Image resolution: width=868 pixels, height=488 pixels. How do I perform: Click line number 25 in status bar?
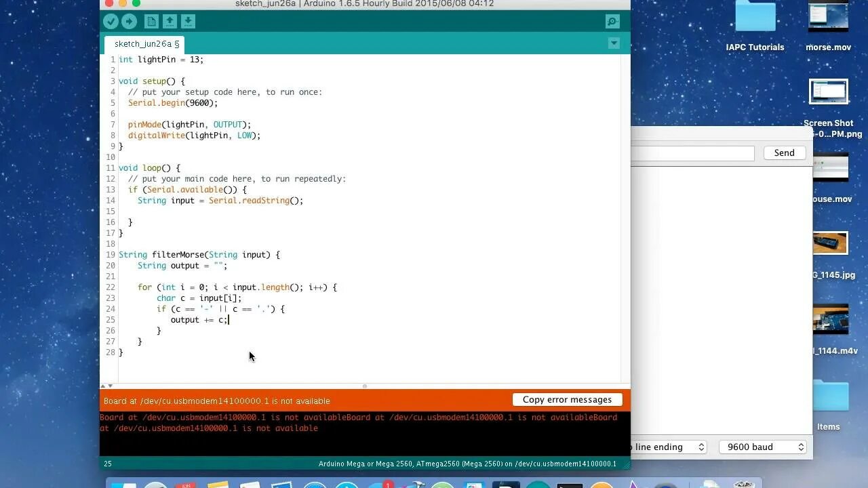click(108, 464)
